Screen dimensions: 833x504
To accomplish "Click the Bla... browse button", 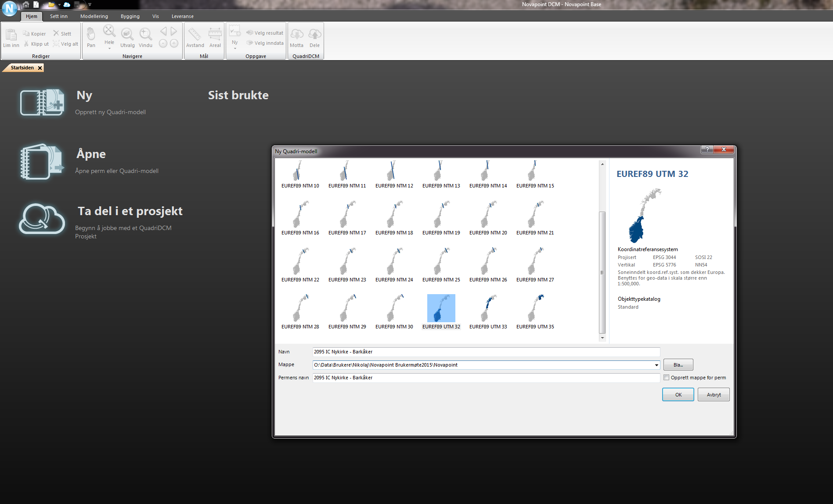I will point(678,365).
